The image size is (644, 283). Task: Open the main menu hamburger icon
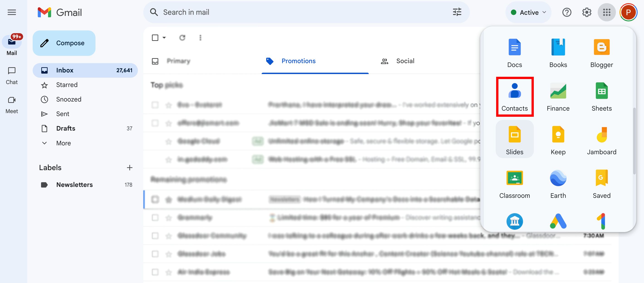[x=12, y=12]
